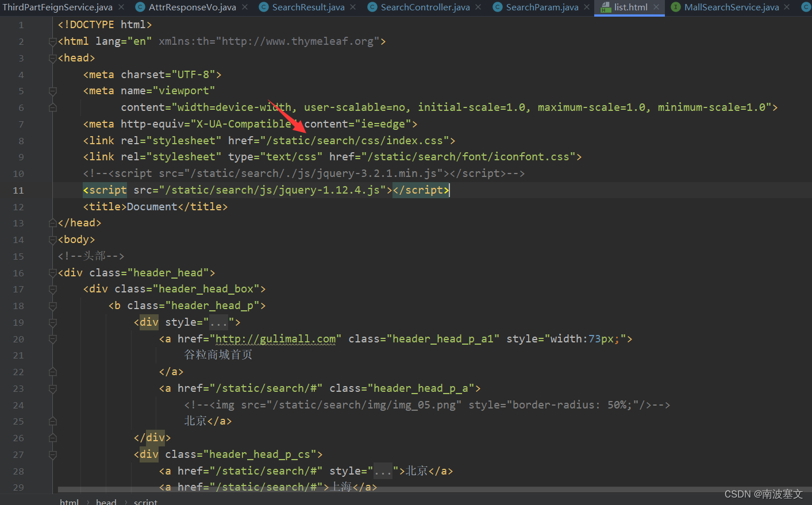The width and height of the screenshot is (812, 505).
Task: Click the commented jquery-3.2.1.min.js script line
Action: (304, 174)
